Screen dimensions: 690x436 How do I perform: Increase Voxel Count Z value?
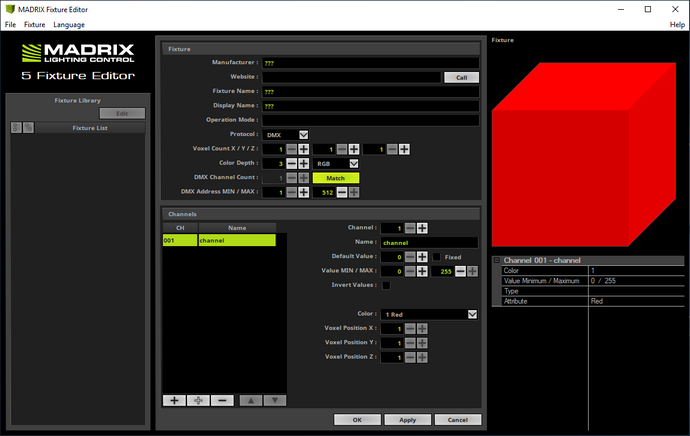tap(404, 149)
